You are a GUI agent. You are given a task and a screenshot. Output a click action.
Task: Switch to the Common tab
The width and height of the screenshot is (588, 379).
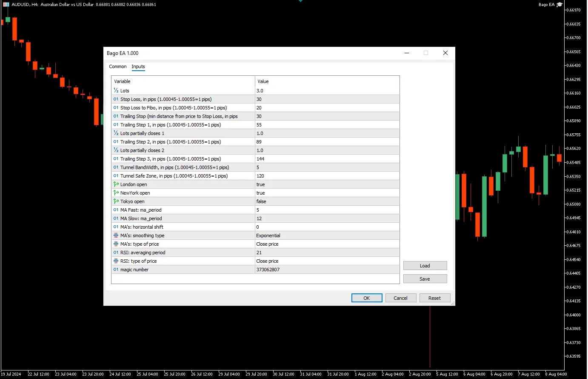click(x=117, y=67)
